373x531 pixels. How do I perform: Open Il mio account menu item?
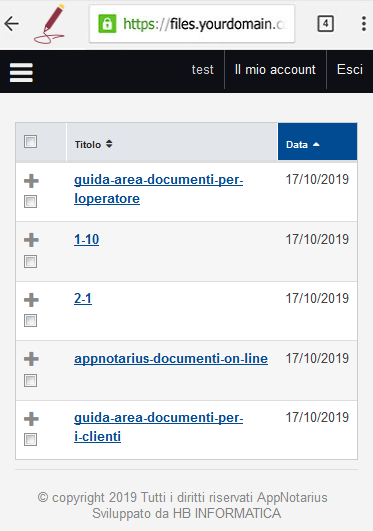click(275, 70)
